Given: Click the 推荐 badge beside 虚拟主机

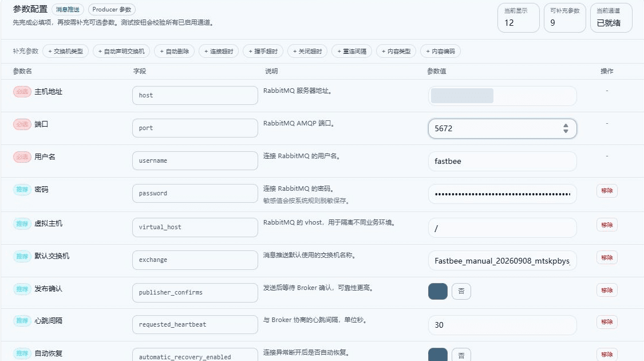Looking at the screenshot, I should [x=22, y=223].
